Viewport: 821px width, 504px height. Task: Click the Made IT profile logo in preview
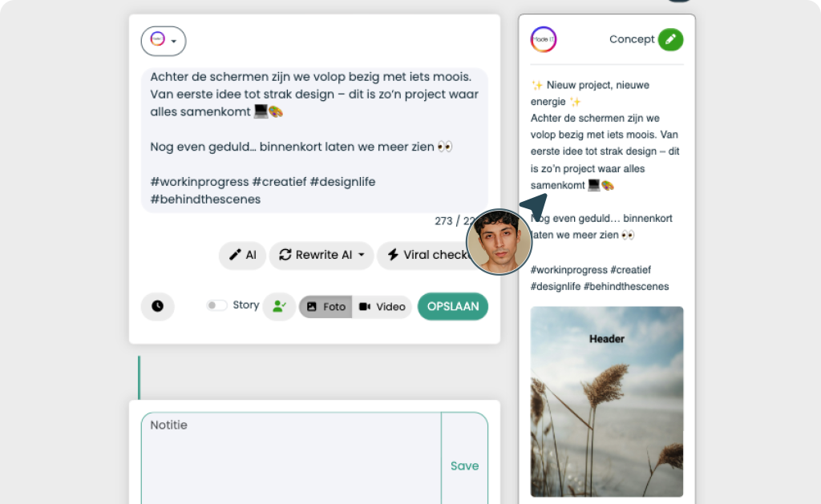pyautogui.click(x=543, y=40)
